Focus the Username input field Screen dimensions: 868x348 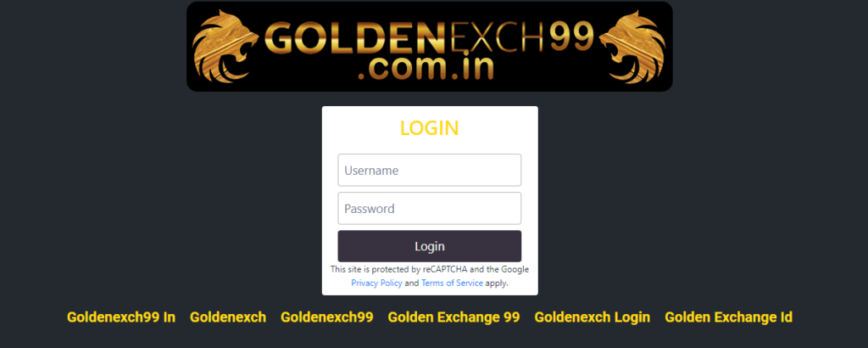coord(430,170)
